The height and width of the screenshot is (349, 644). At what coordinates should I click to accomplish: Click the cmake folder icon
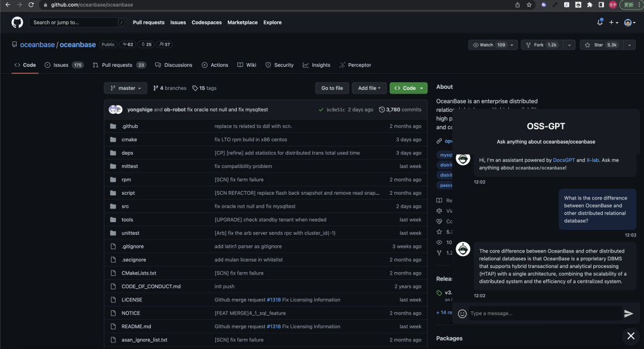113,139
